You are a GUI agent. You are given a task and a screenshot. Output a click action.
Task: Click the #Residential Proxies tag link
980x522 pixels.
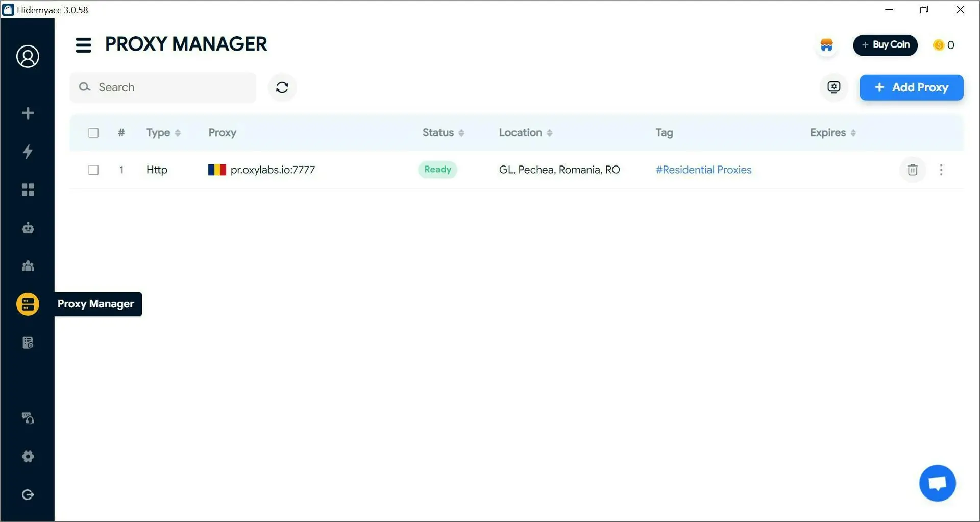(703, 170)
